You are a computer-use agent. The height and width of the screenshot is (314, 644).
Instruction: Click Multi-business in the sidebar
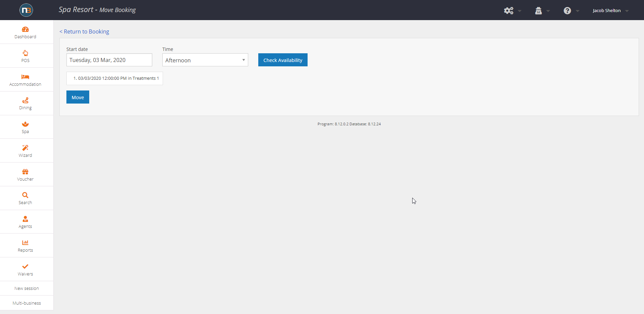pyautogui.click(x=26, y=303)
